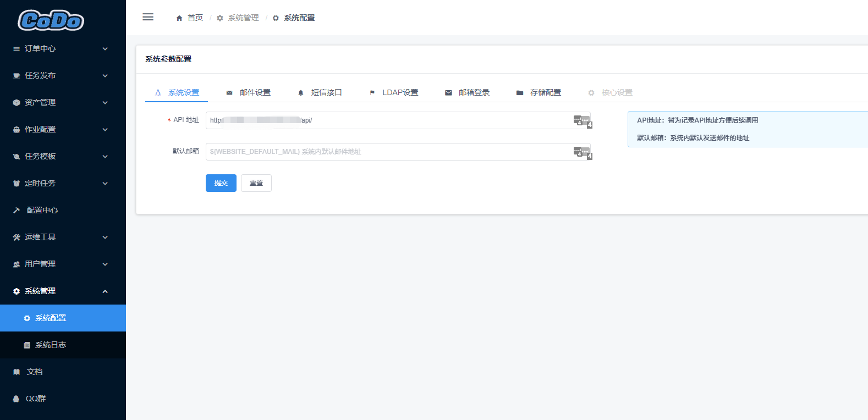
Task: Click the mail icon of 邮箱登录 tab
Action: (448, 93)
